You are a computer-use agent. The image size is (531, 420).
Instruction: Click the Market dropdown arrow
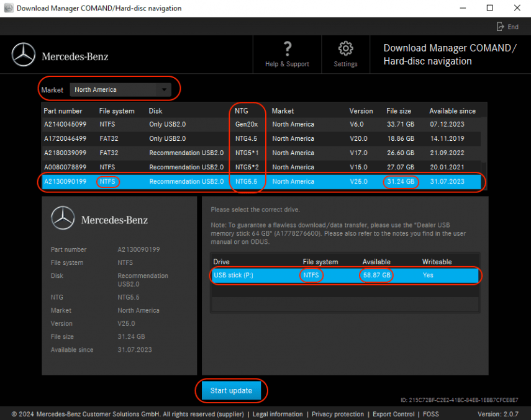click(164, 89)
